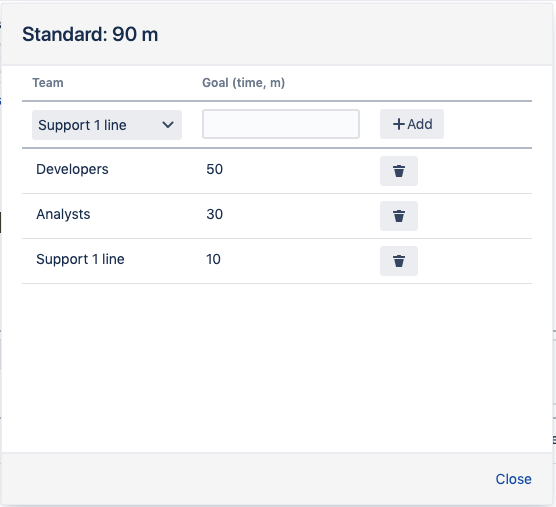Viewport: 556px width, 507px height.
Task: Delete the Analysts team goal
Action: (x=399, y=216)
